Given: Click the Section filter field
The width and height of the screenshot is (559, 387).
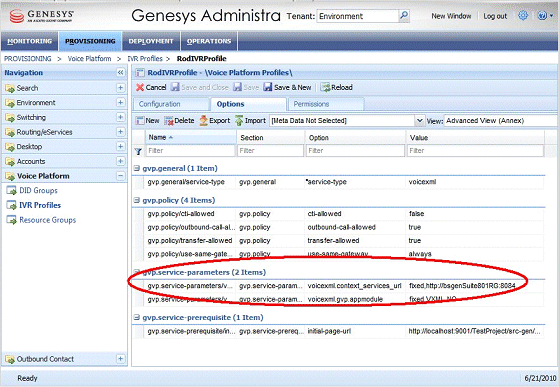Looking at the screenshot, I should (x=271, y=151).
